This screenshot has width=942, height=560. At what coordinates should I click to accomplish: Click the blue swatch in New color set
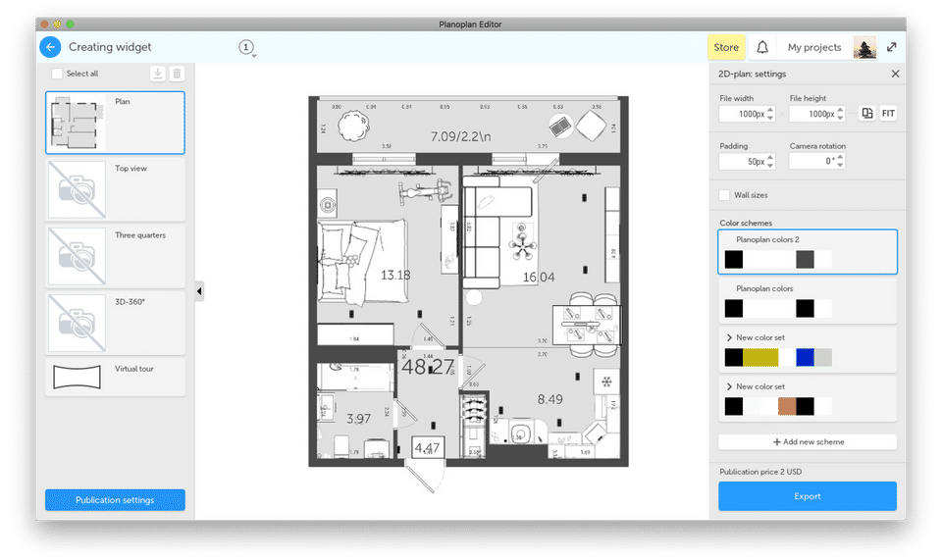805,357
